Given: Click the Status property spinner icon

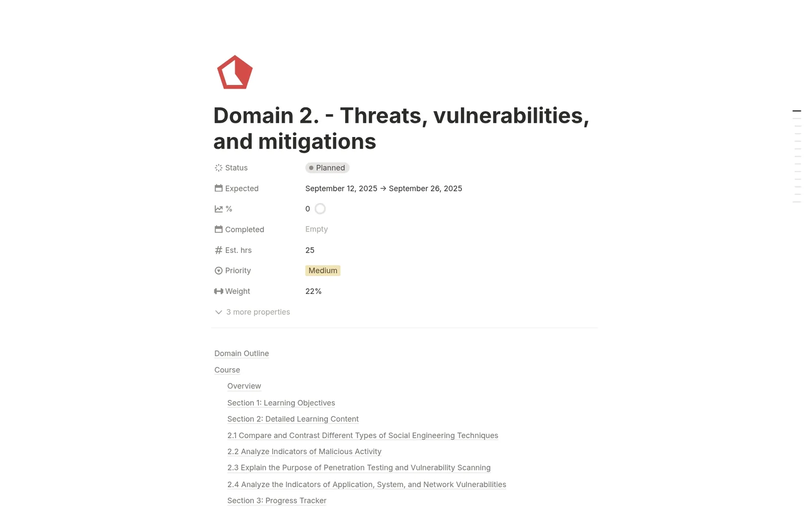Looking at the screenshot, I should pos(219,168).
